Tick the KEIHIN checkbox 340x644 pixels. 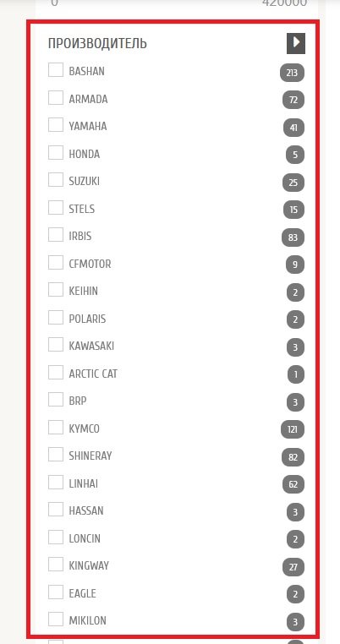(56, 290)
